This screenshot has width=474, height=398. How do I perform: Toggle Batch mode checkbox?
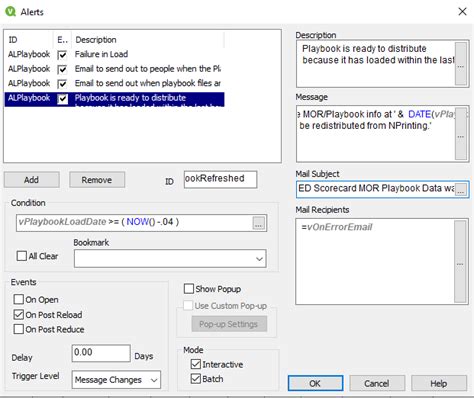click(196, 379)
